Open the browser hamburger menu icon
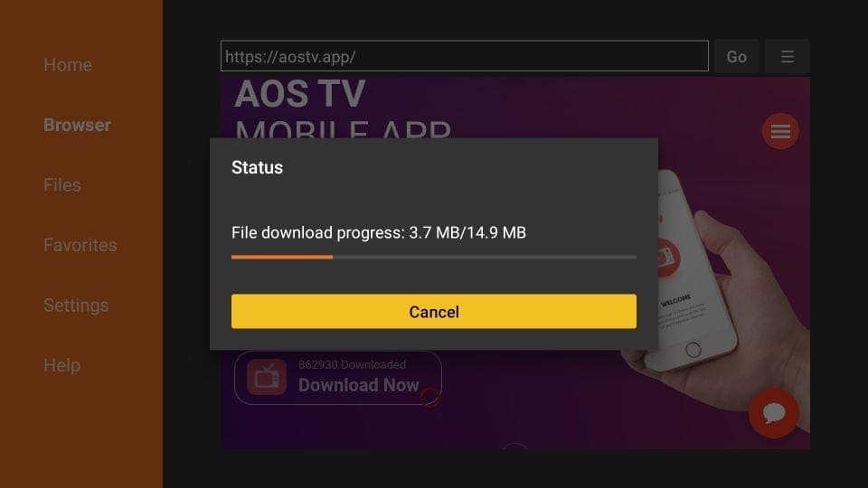 click(x=788, y=56)
